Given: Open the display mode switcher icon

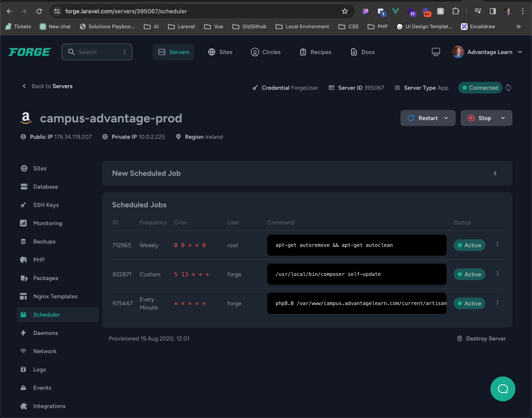Looking at the screenshot, I should point(435,52).
